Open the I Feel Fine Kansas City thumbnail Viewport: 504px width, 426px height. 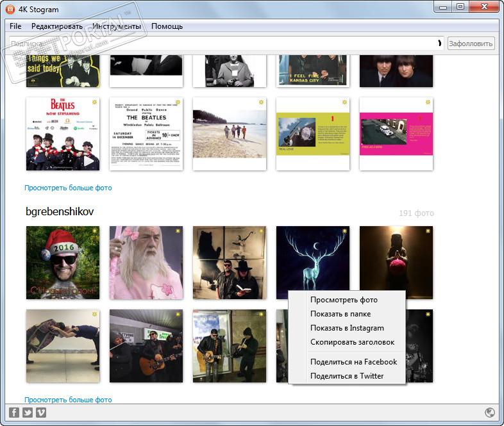[x=313, y=70]
